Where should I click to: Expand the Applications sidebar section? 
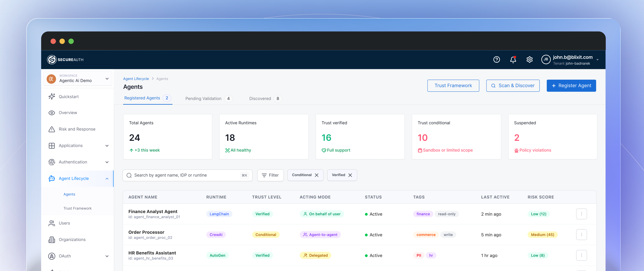[x=107, y=146]
